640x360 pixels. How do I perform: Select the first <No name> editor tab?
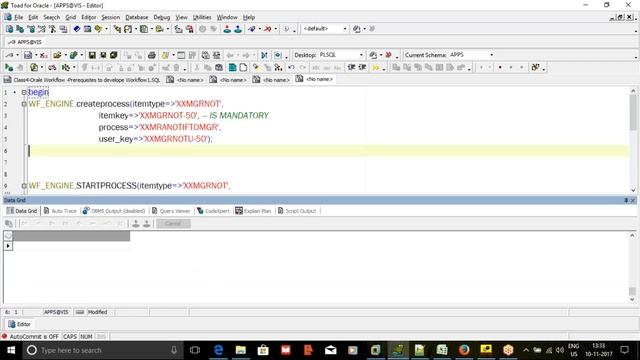coord(185,80)
